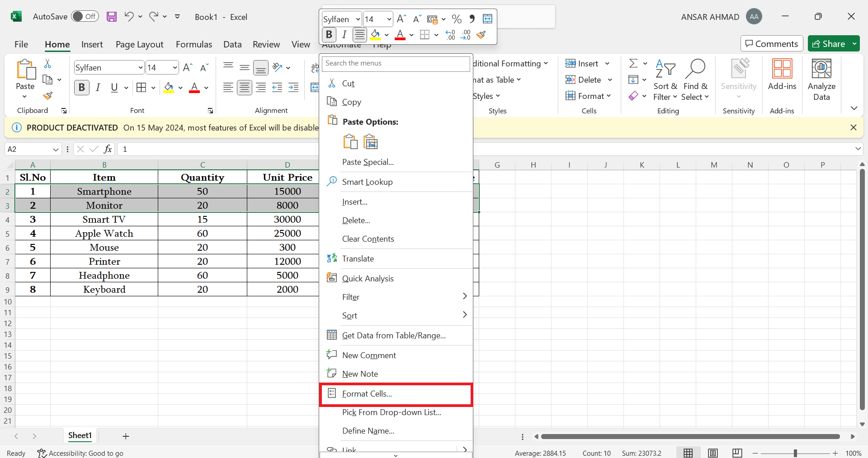Viewport: 868px width, 458px height.
Task: Click the Increase Font Size icon
Action: (187, 67)
